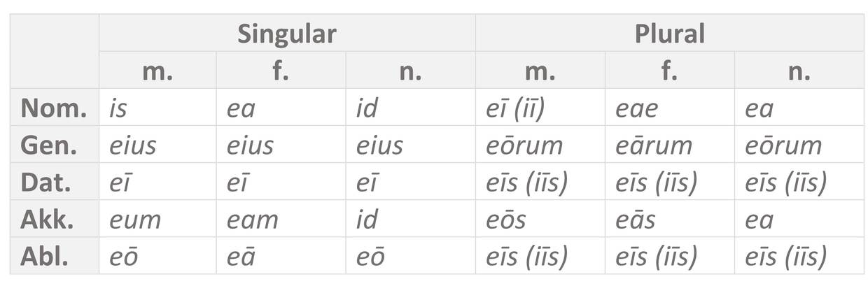Click the accusative singular feminine cell 'eam'
Image resolution: width=868 pixels, height=284 pixels.
coord(252,219)
